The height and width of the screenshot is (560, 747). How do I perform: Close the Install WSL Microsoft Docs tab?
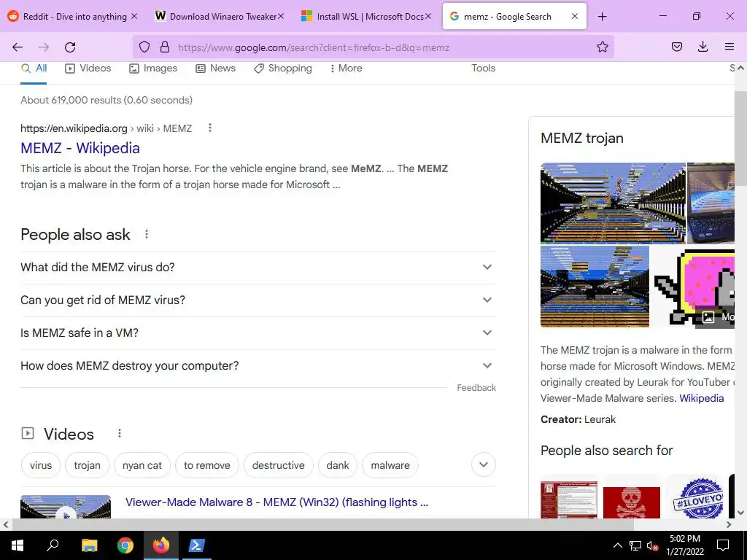click(x=427, y=16)
